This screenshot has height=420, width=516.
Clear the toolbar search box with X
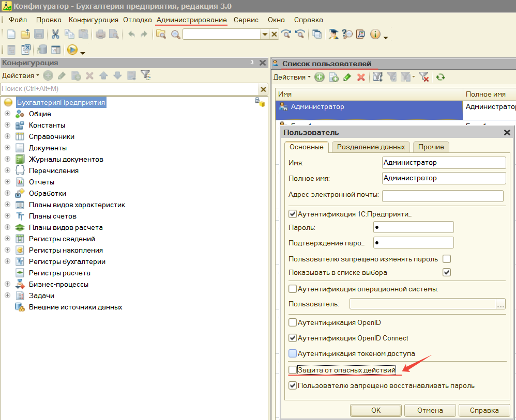click(274, 34)
